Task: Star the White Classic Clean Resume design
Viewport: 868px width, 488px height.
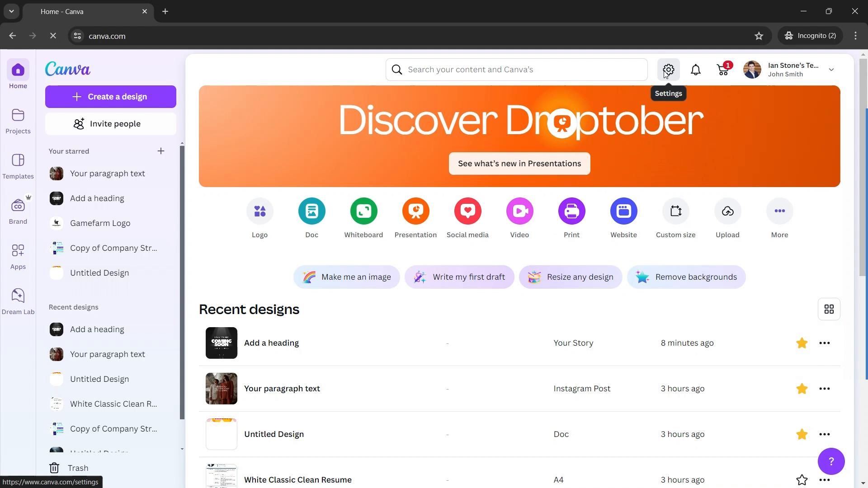Action: coord(802,479)
